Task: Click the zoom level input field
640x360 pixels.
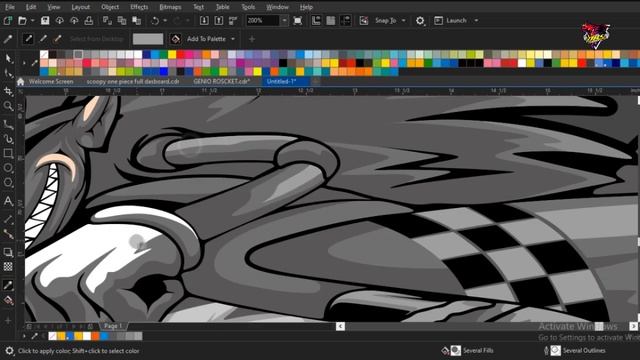Action: [262, 20]
